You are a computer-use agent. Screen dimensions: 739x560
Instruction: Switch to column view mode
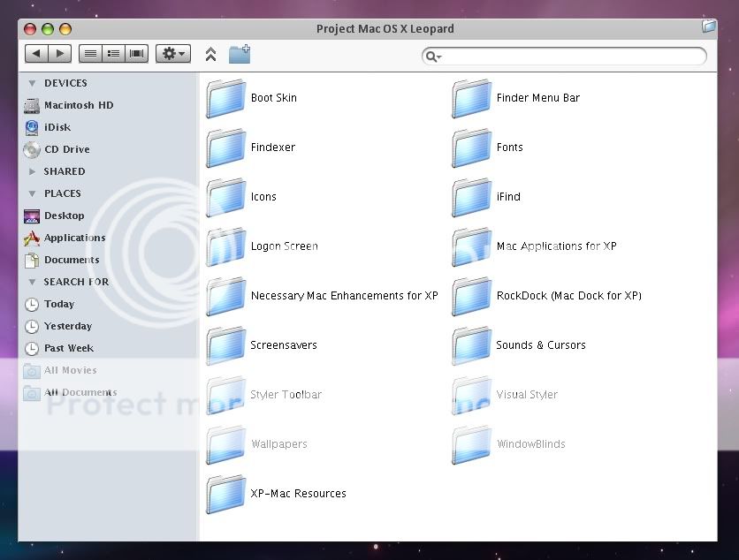[x=137, y=54]
